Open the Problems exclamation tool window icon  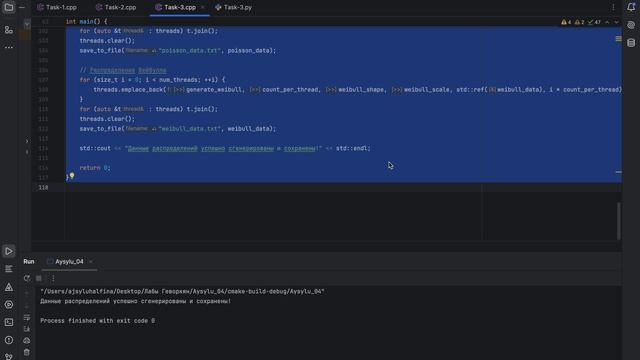pyautogui.click(x=9, y=340)
